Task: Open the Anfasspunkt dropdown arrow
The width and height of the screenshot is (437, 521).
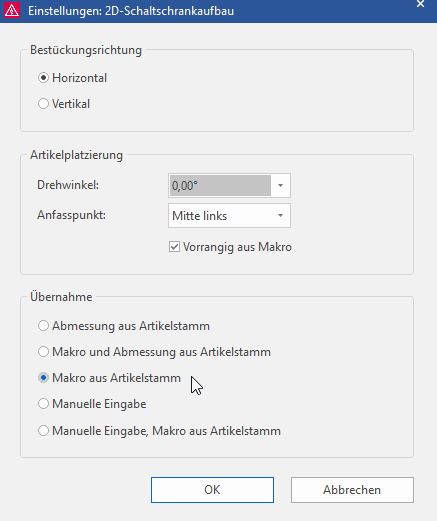Action: (280, 216)
